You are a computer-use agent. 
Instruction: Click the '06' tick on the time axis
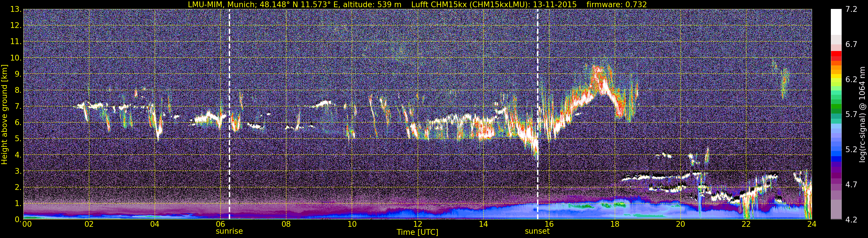pyautogui.click(x=220, y=224)
